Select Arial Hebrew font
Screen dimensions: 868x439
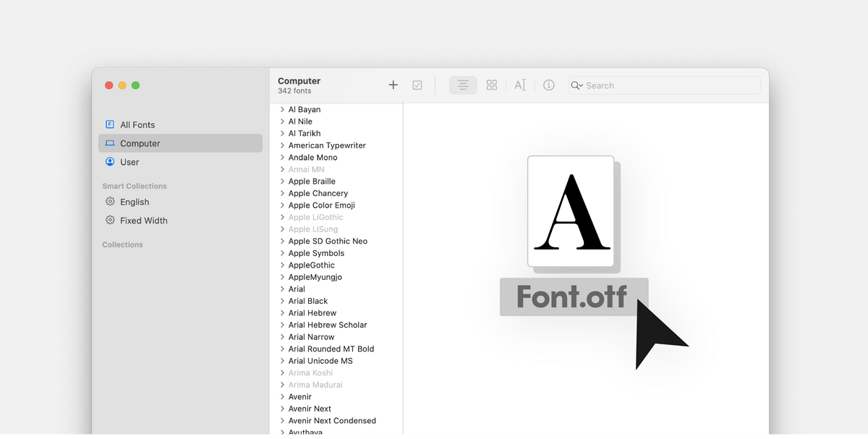[x=312, y=312]
